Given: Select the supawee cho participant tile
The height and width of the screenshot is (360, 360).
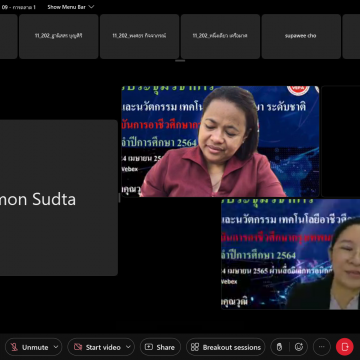Looking at the screenshot, I should (301, 36).
